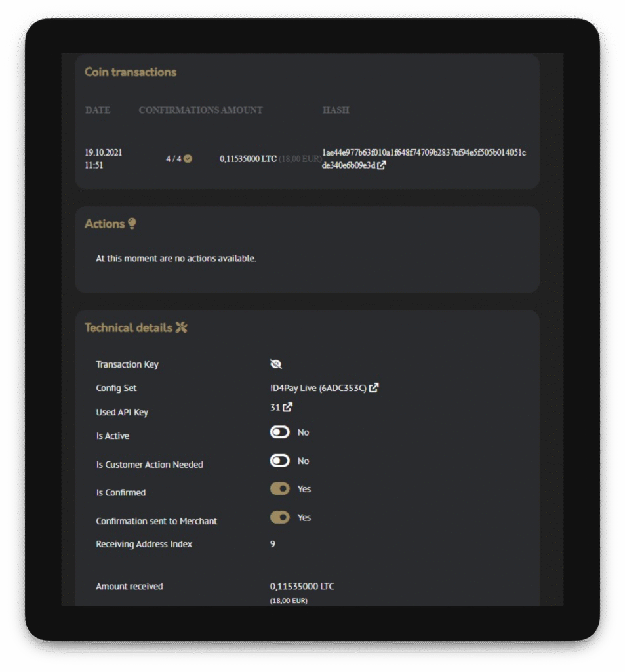The width and height of the screenshot is (625, 672).
Task: Click the CONFIRMATIONS column header
Action: point(178,110)
